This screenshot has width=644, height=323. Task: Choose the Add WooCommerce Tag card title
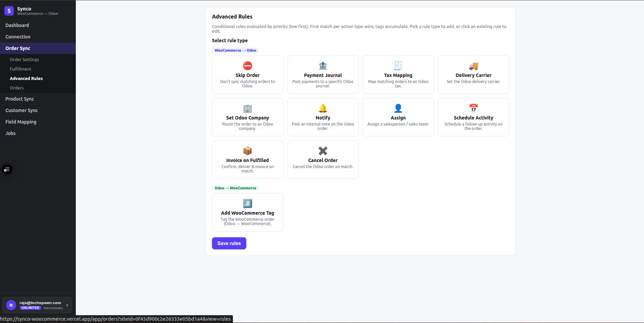247,213
